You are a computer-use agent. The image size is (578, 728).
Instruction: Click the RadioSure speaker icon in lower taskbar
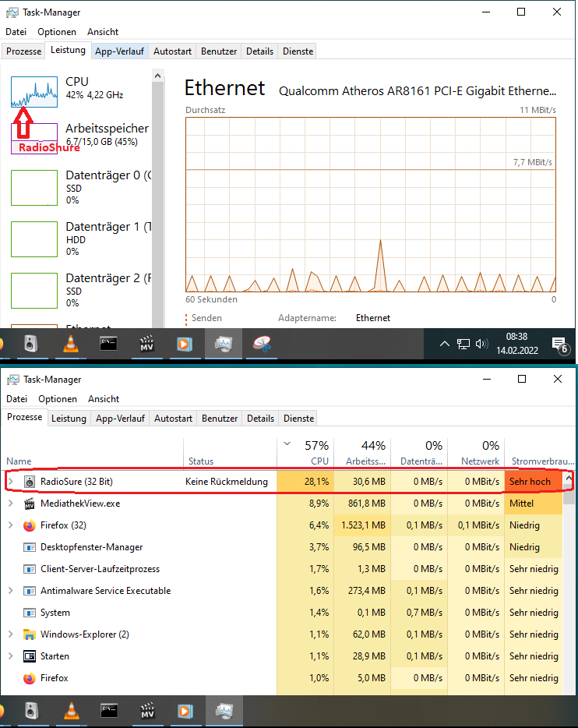[31, 711]
